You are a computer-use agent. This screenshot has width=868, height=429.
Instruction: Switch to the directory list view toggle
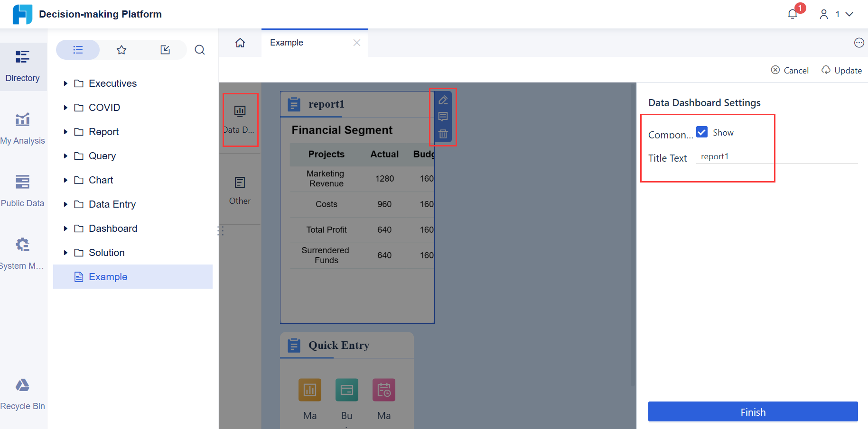click(x=78, y=49)
